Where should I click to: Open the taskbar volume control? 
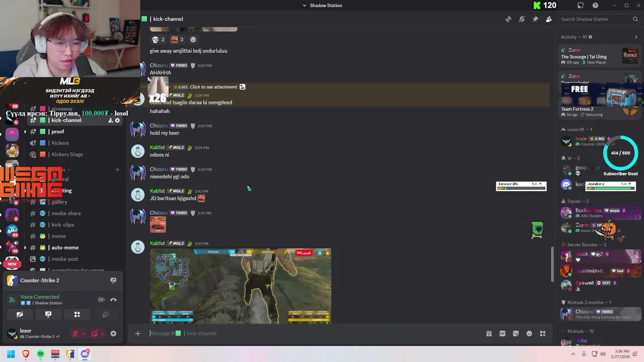pyautogui.click(x=603, y=354)
